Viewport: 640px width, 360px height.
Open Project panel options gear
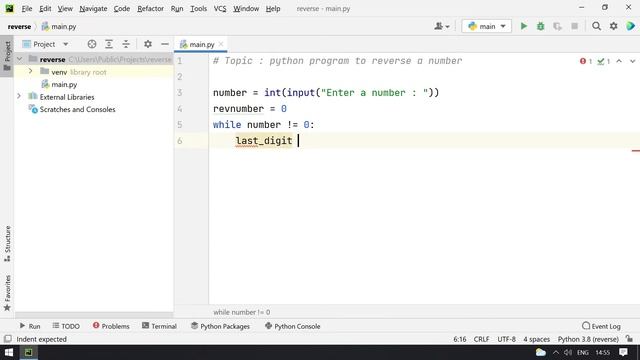coord(148,44)
